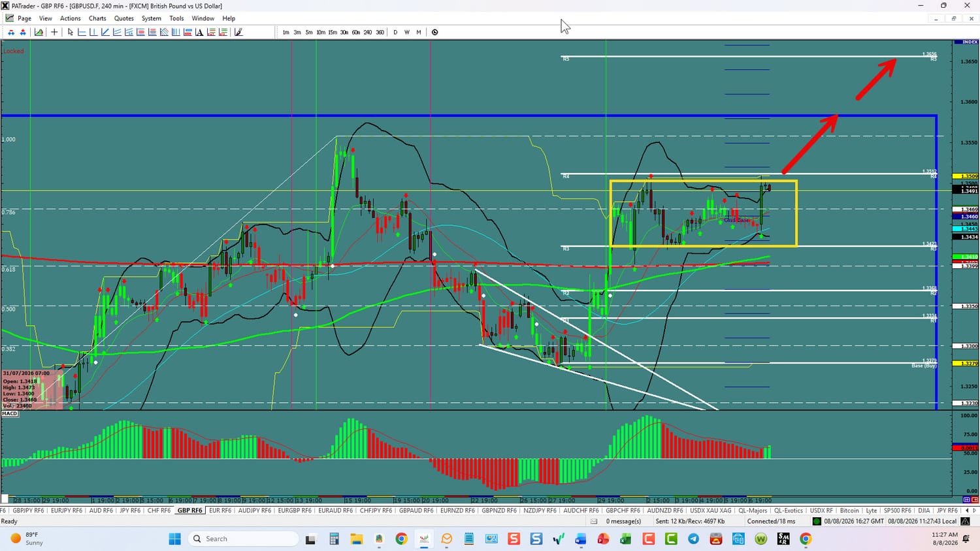Open the DJIA tab
Screen dimensions: 980x551
924,511
